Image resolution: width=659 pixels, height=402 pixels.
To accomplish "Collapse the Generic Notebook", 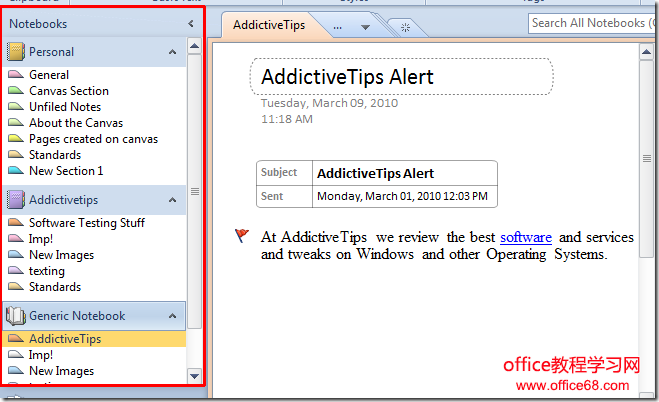I will 172,316.
